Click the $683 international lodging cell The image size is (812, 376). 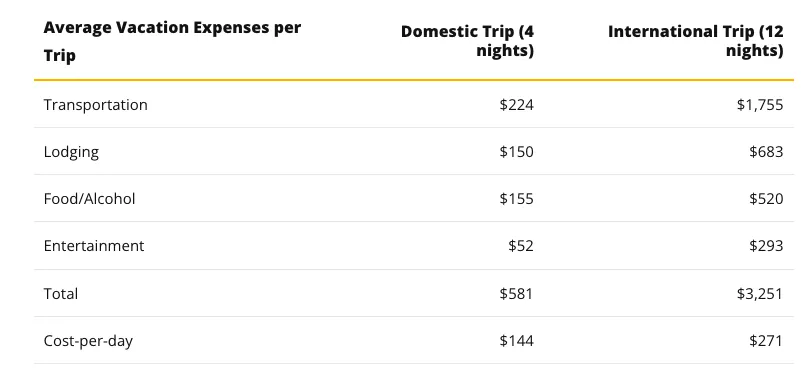(x=766, y=152)
